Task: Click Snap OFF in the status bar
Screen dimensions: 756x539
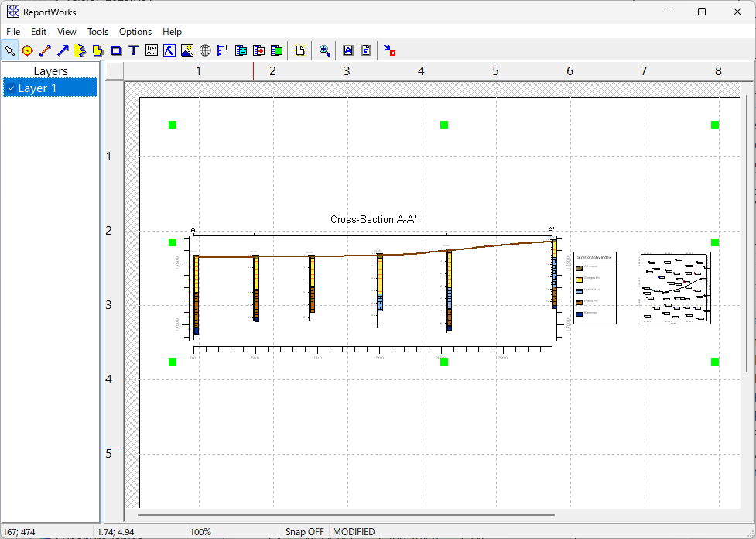Action: click(304, 532)
